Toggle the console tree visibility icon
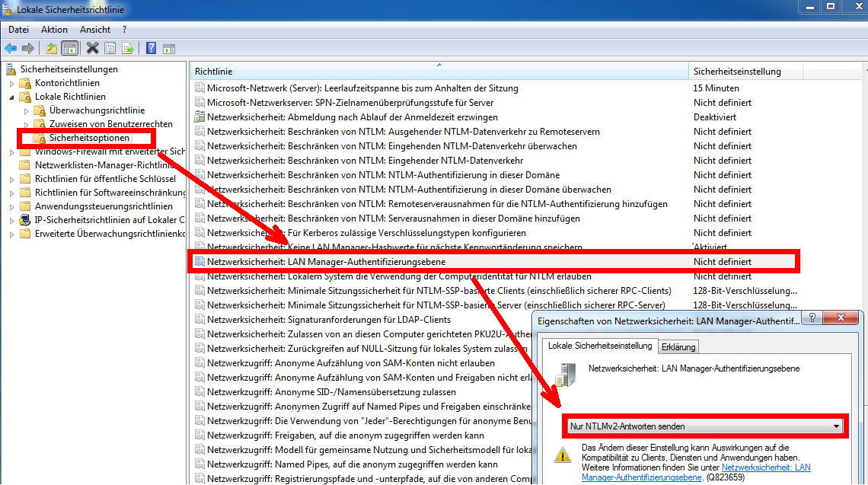The height and width of the screenshot is (485, 868). point(69,48)
